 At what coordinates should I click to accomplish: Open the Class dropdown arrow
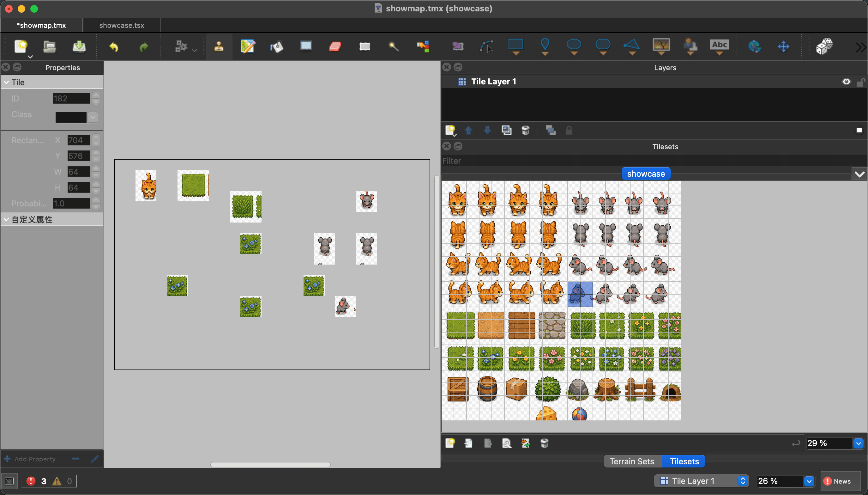(x=93, y=117)
